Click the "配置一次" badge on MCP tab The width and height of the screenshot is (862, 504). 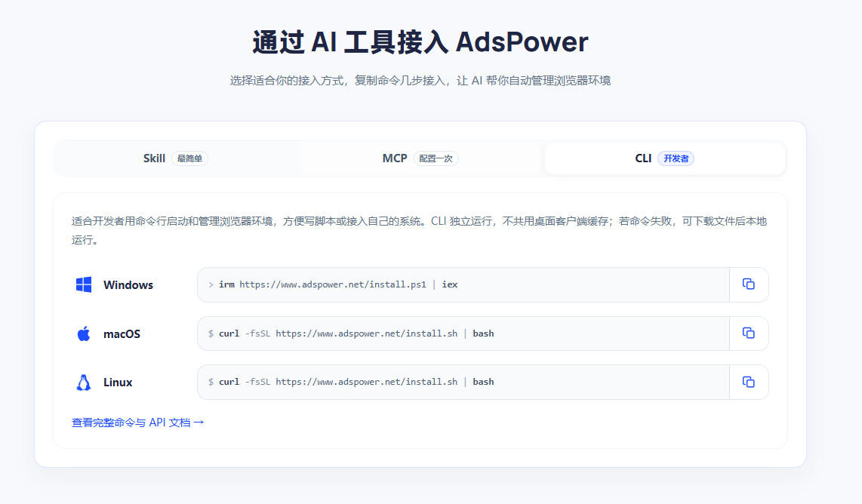coord(436,158)
